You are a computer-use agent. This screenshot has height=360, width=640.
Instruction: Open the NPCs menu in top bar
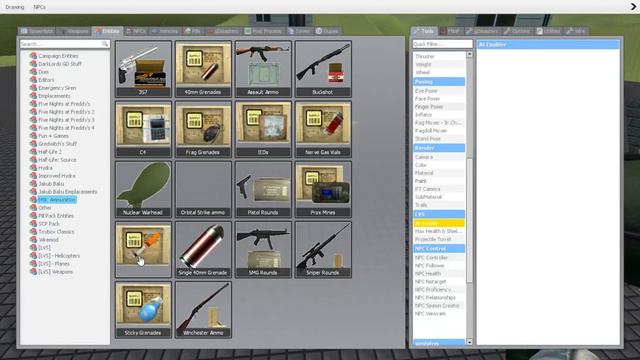click(x=40, y=7)
